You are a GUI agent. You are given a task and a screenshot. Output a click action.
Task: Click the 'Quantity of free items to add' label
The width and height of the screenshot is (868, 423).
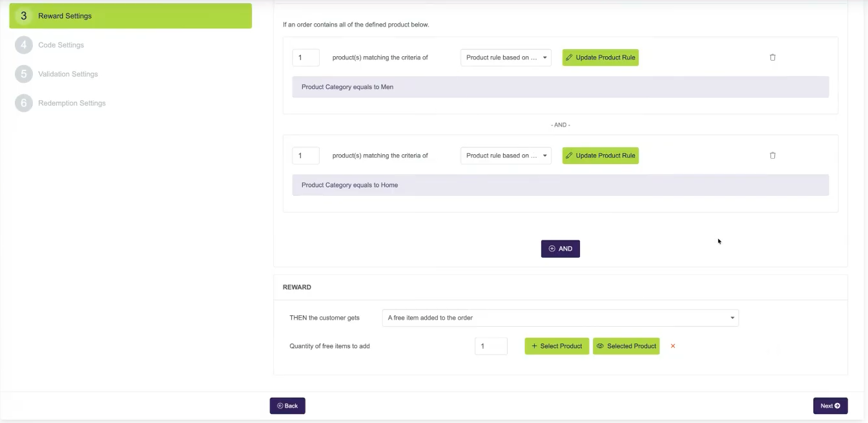(x=329, y=346)
